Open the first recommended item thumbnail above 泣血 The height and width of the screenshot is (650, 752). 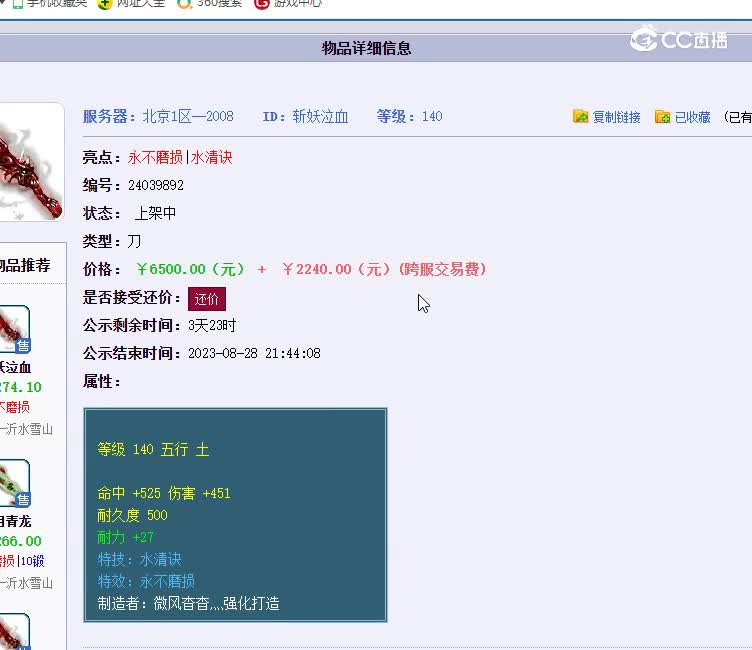[14, 329]
